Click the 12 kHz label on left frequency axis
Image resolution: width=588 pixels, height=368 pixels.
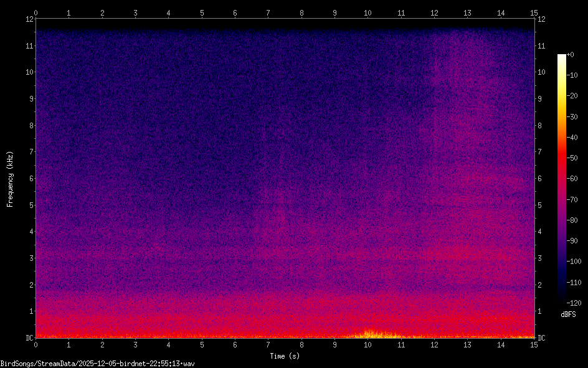[28, 19]
